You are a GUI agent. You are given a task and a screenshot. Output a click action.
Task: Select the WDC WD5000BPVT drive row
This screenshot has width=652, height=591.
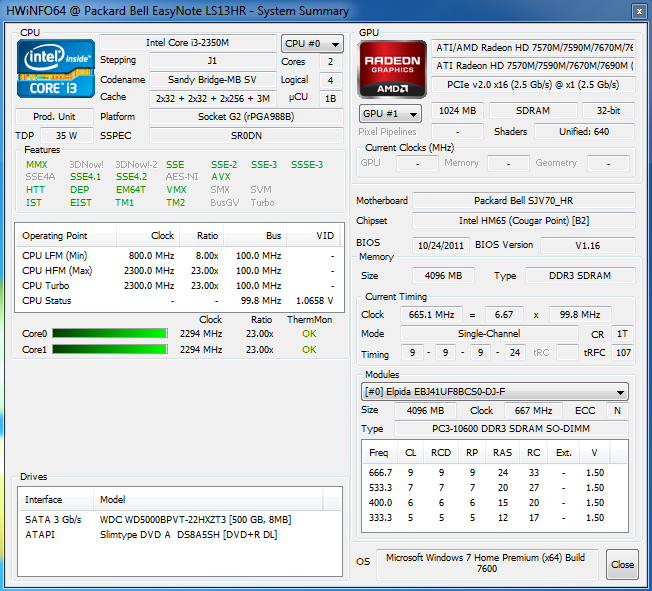pos(180,519)
